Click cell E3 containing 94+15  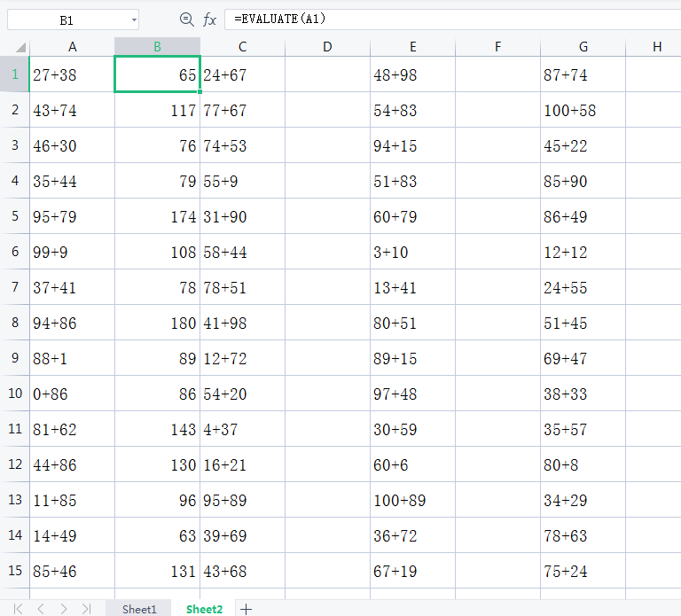pos(412,145)
